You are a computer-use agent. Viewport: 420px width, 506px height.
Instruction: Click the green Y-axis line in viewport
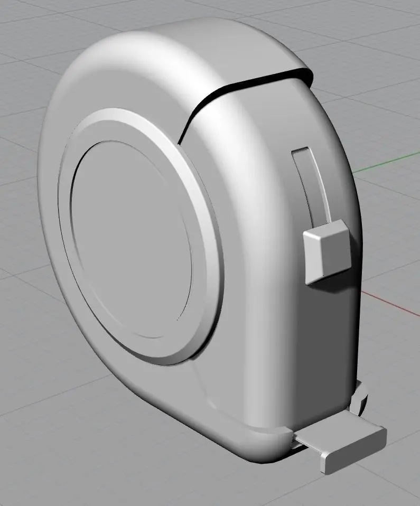tap(386, 162)
